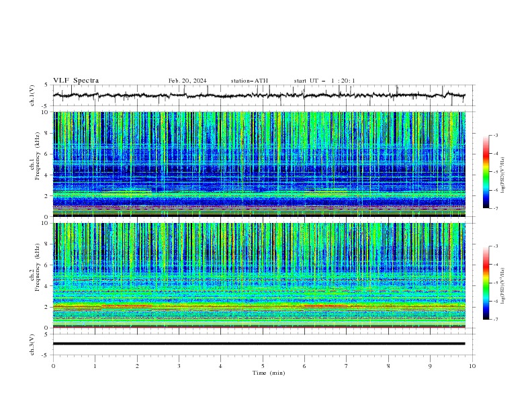Click time axis tick label '8'

(388, 366)
